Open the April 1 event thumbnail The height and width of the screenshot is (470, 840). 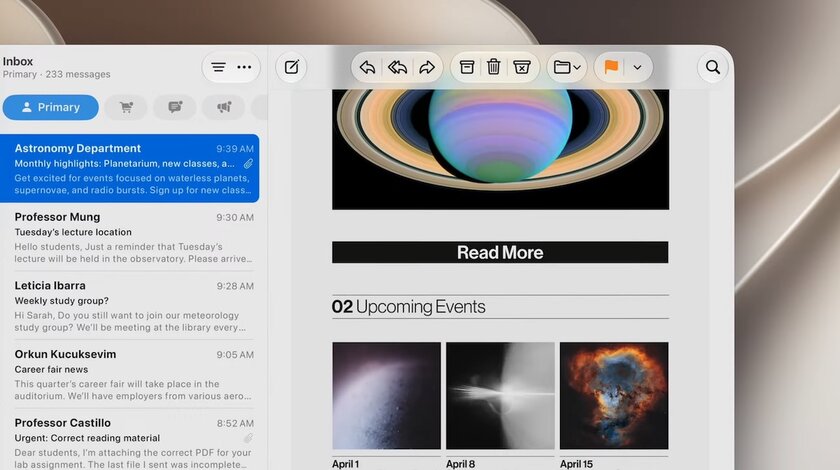point(386,396)
